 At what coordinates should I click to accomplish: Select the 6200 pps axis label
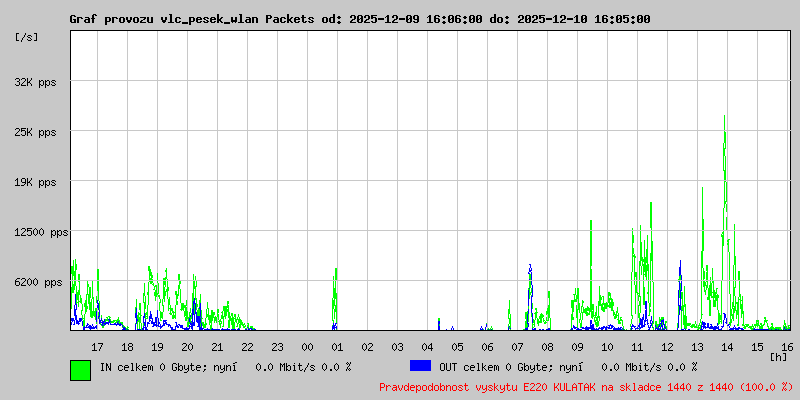point(38,282)
